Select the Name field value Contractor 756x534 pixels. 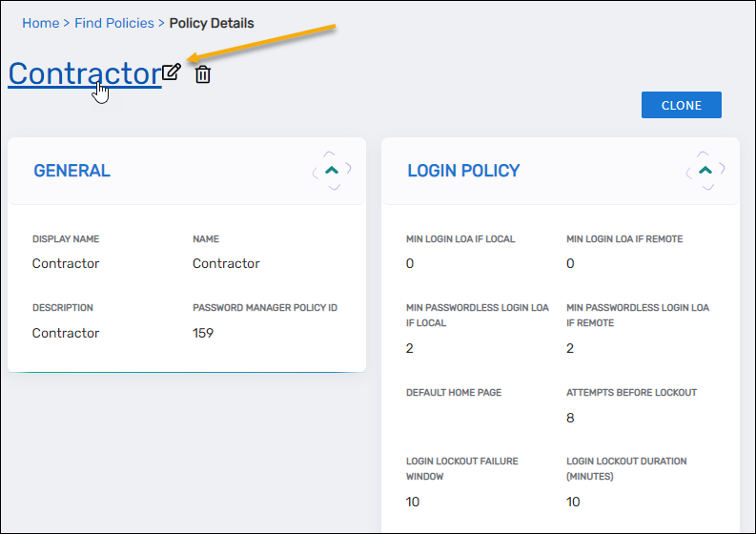226,263
